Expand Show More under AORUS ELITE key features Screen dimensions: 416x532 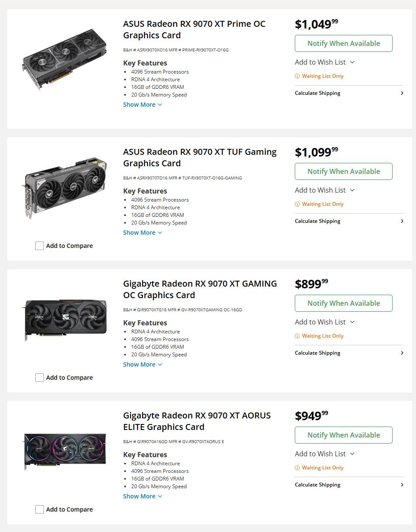(x=142, y=496)
